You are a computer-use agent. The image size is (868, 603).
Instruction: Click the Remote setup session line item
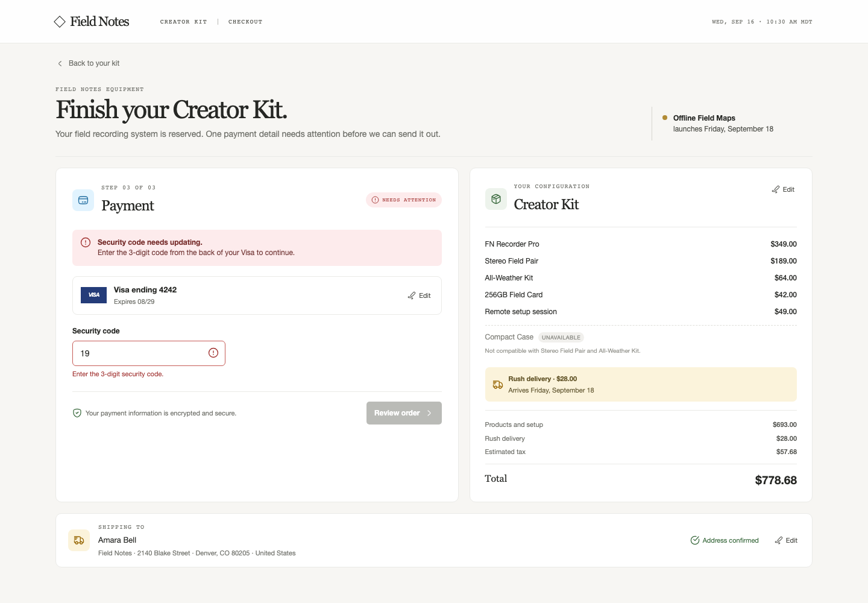(641, 312)
